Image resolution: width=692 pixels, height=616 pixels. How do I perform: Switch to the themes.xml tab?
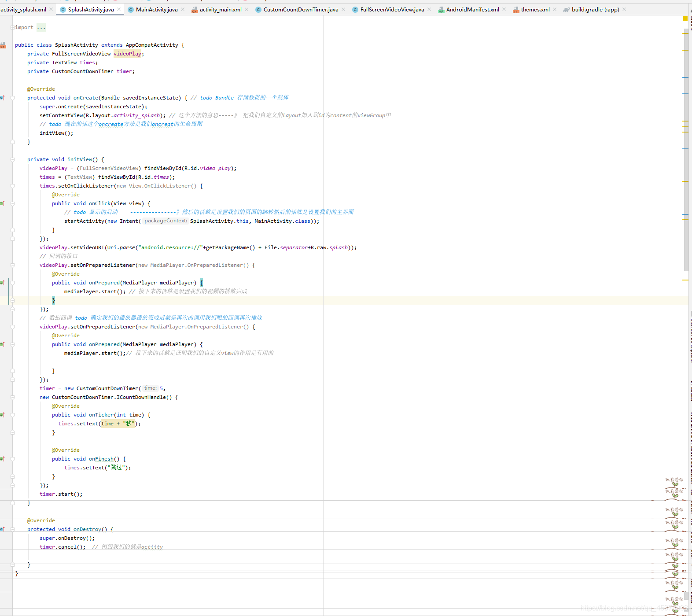click(x=535, y=9)
